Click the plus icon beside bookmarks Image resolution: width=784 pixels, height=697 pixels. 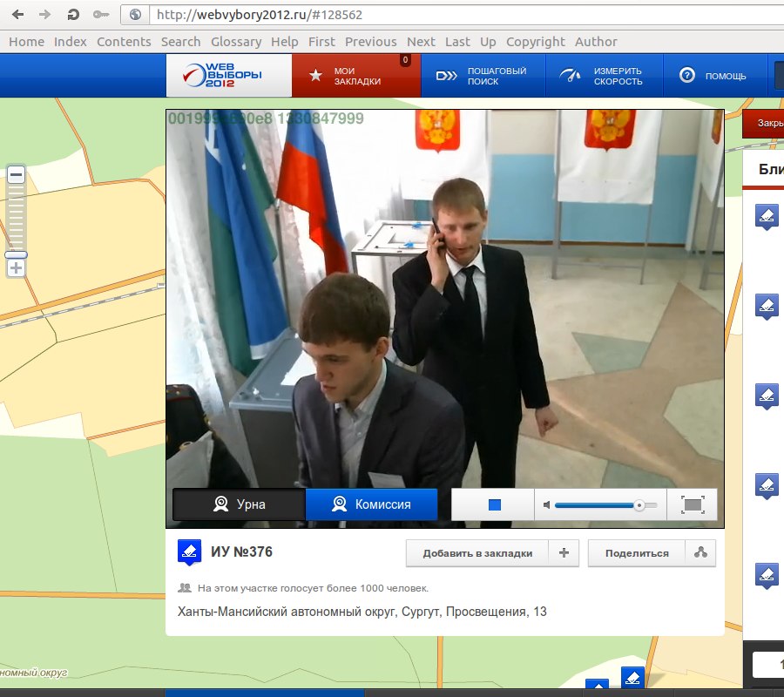(564, 552)
